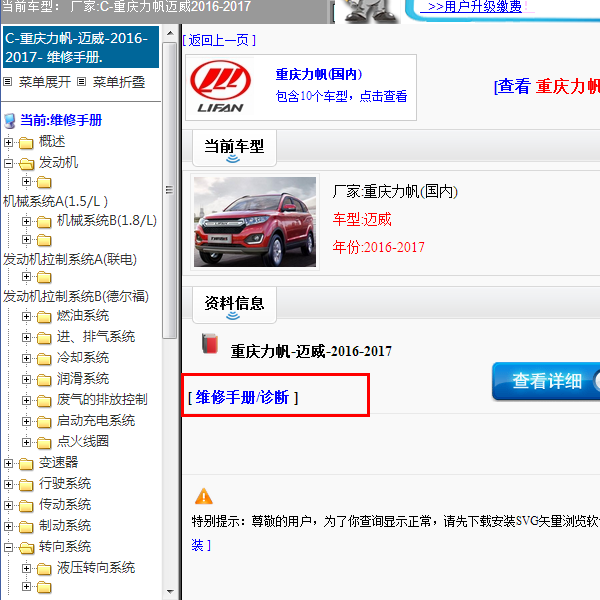600x600 pixels.
Task: Click 包含10个车型，点击查看 link
Action: pos(341,96)
